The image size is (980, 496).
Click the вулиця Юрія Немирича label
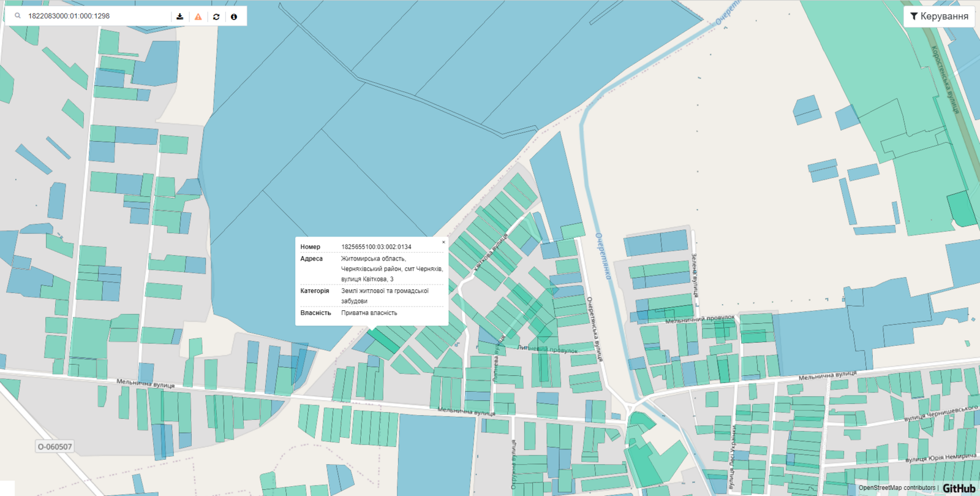tap(940, 457)
